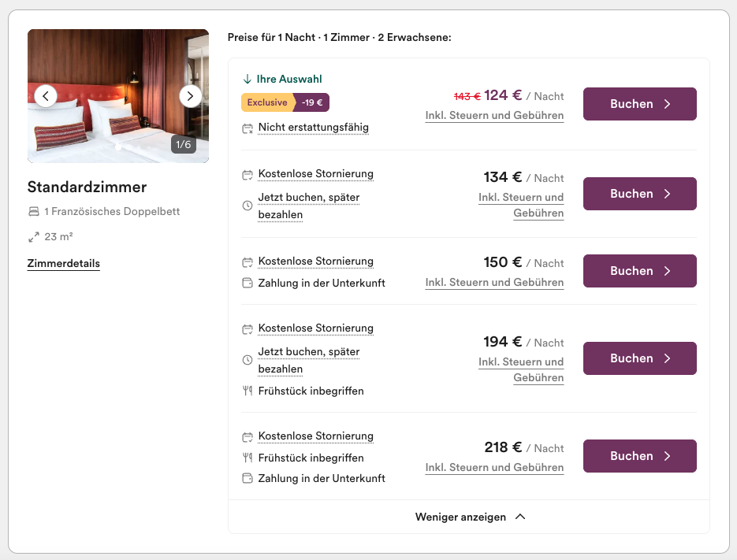
Task: Show the previous room photo with left arrow
Action: click(x=46, y=96)
